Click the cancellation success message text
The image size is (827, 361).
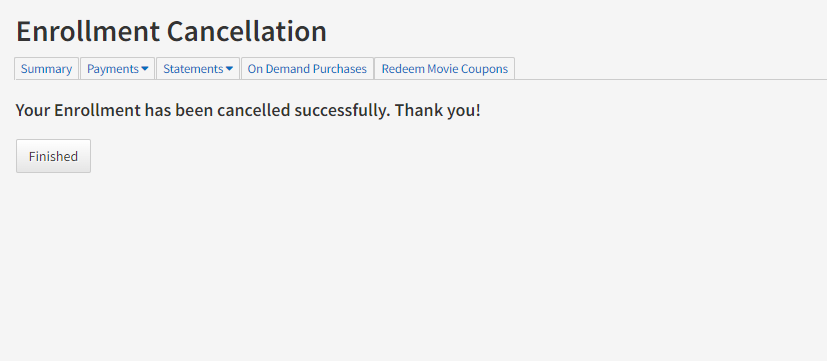click(x=248, y=110)
